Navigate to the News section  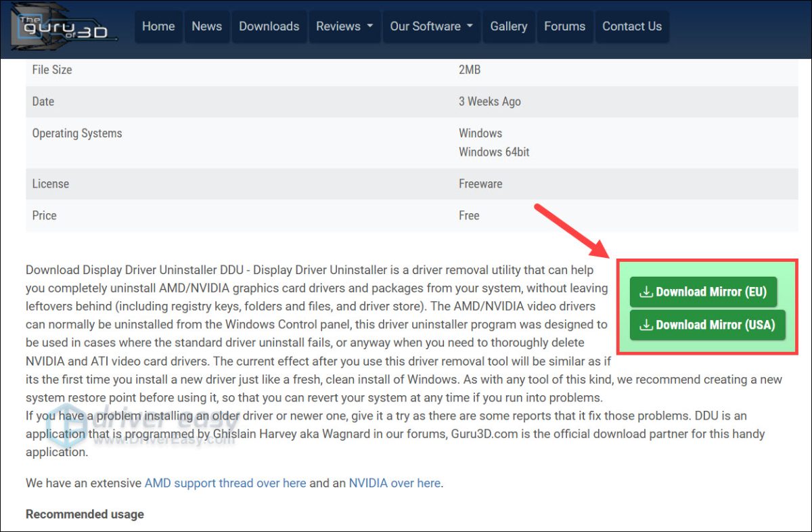206,26
